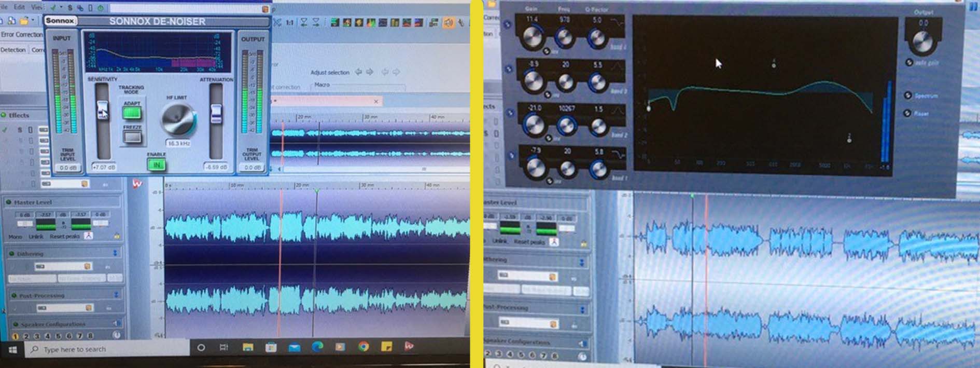
Task: Click the Type here to search box
Action: click(107, 349)
